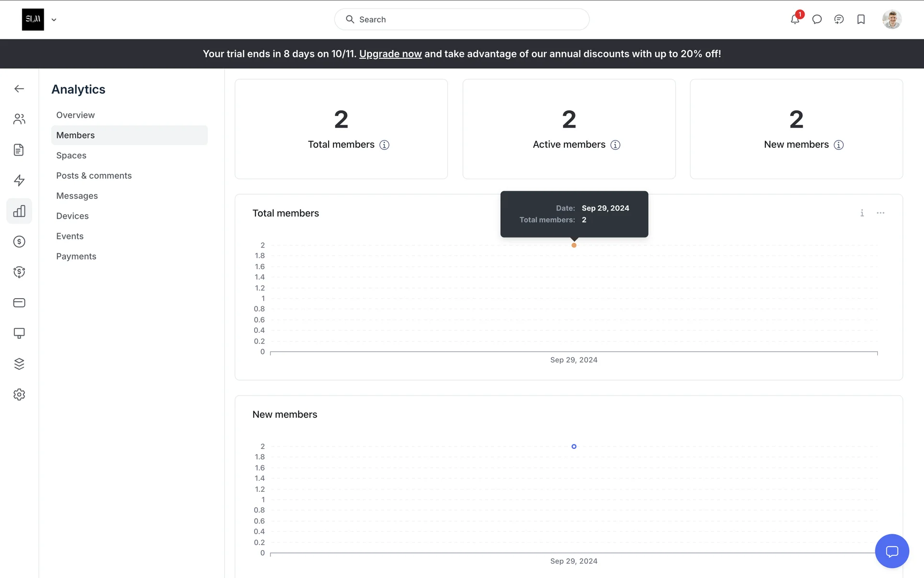Viewport: 924px width, 578px height.
Task: Open the user profile avatar menu
Action: 891,19
